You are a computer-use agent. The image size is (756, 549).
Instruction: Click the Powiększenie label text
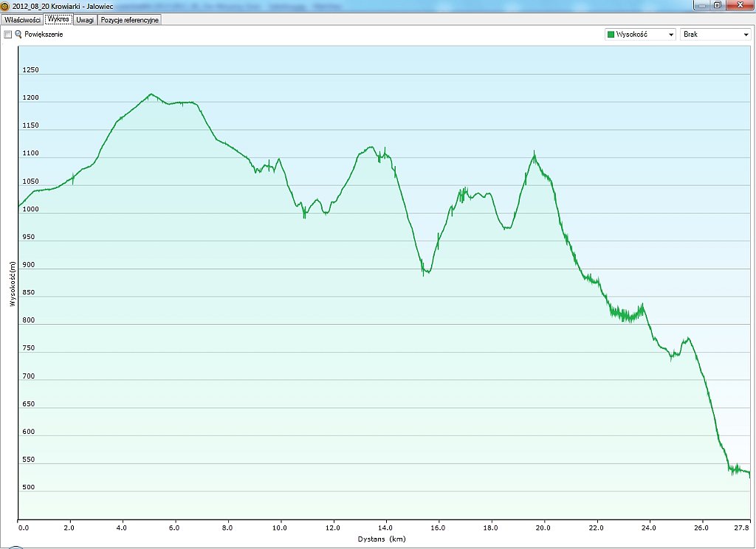pyautogui.click(x=44, y=35)
